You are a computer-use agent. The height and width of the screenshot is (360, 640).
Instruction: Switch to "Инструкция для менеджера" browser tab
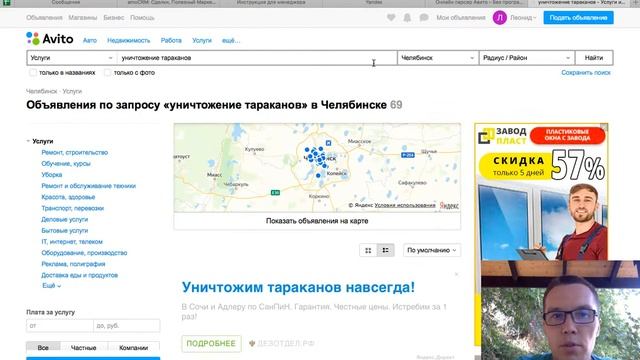[271, 3]
